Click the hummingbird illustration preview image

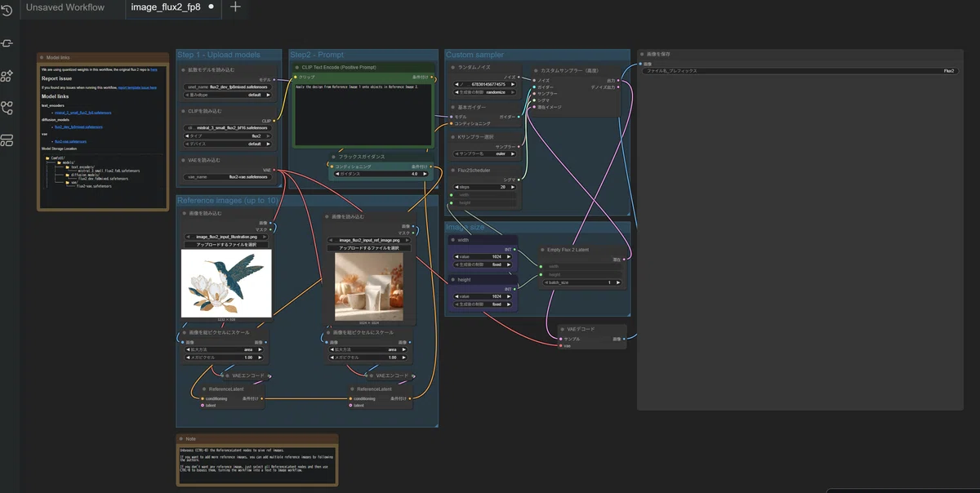coord(226,283)
